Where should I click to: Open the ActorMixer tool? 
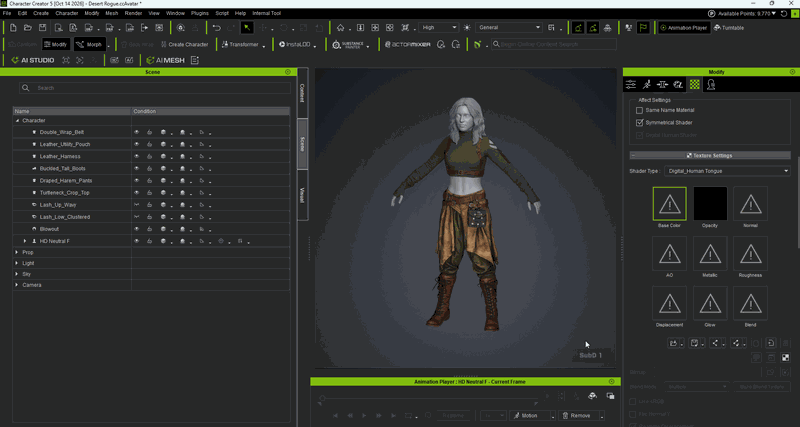[x=408, y=44]
